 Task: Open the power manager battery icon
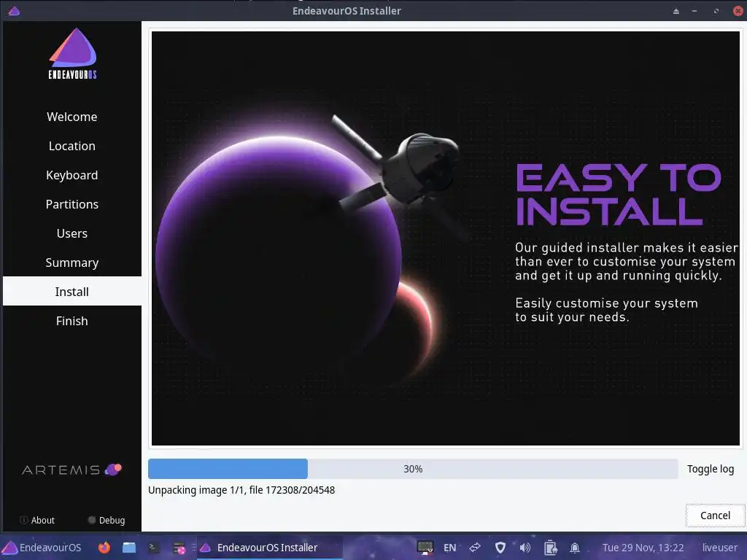tap(550, 548)
